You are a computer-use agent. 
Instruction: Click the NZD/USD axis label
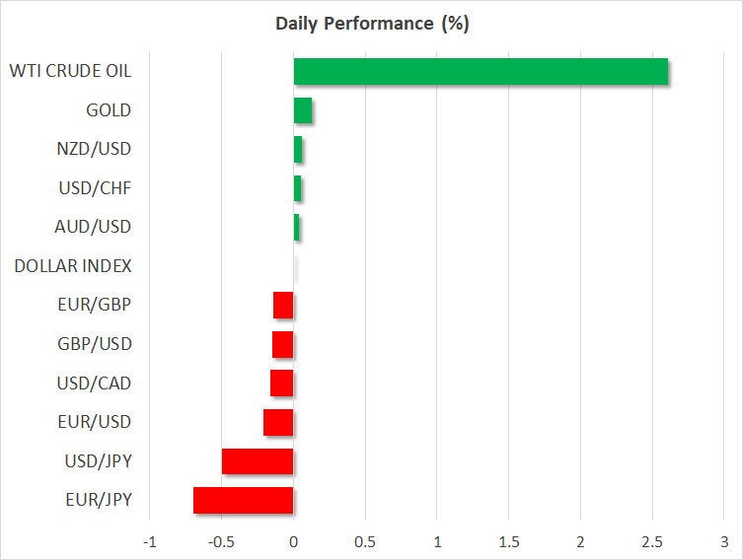(x=94, y=149)
